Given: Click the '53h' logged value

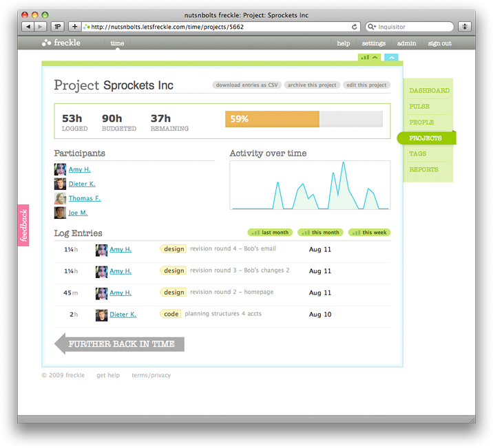Looking at the screenshot, I should tap(72, 118).
